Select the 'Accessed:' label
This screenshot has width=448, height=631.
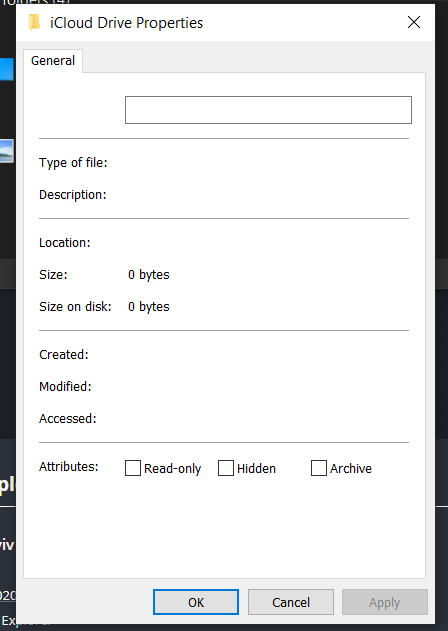pos(68,419)
